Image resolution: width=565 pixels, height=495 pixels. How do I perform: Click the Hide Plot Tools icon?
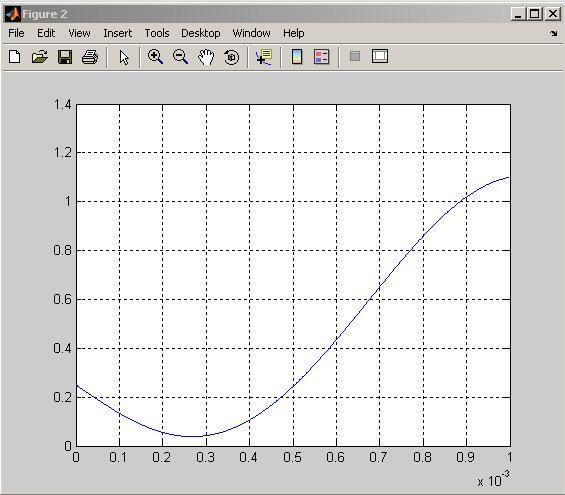(355, 56)
